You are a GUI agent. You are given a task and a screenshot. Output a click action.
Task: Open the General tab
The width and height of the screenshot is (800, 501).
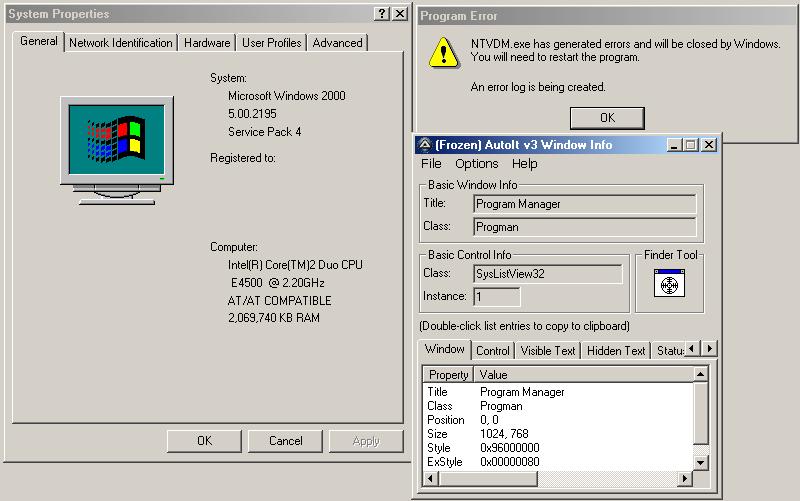[39, 41]
